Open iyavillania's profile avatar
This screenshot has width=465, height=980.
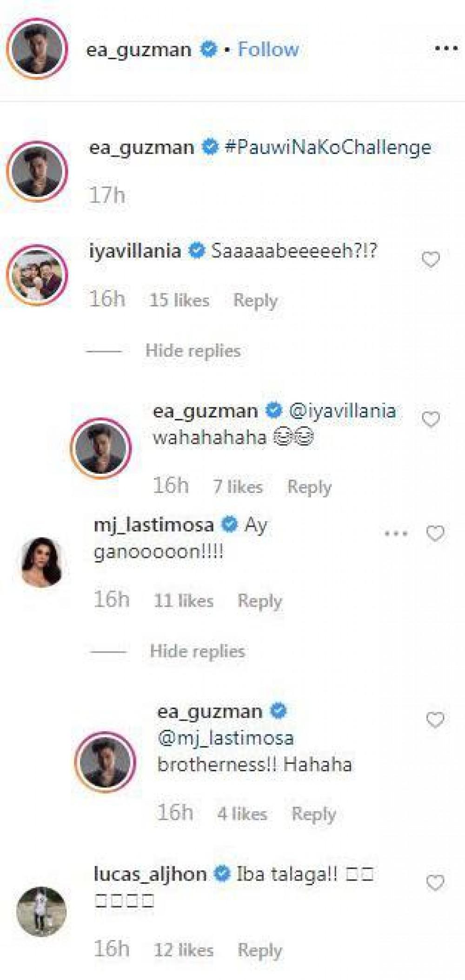pos(37,275)
